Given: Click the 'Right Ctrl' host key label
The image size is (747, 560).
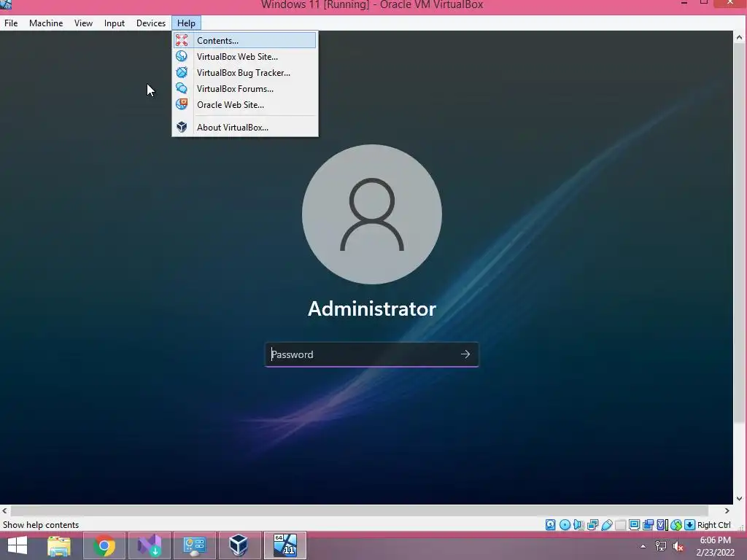Looking at the screenshot, I should click(713, 525).
